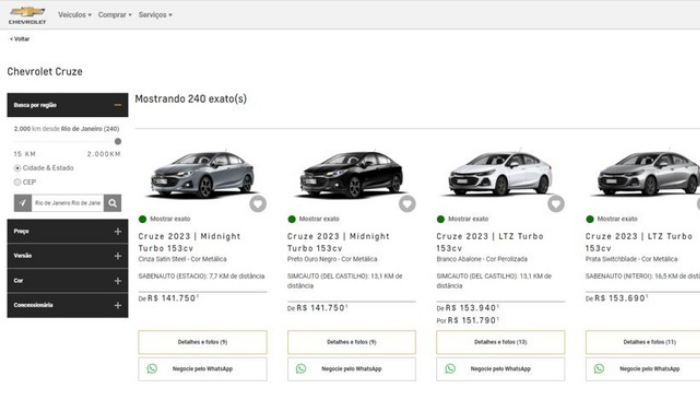This screenshot has height=400, width=700.
Task: Expand the Versão filter
Action: (117, 256)
